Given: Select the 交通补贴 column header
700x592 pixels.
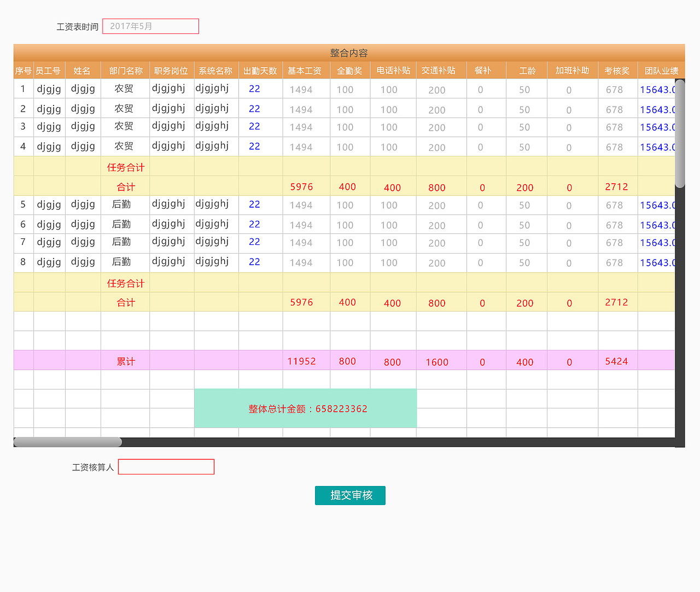Looking at the screenshot, I should coord(441,71).
